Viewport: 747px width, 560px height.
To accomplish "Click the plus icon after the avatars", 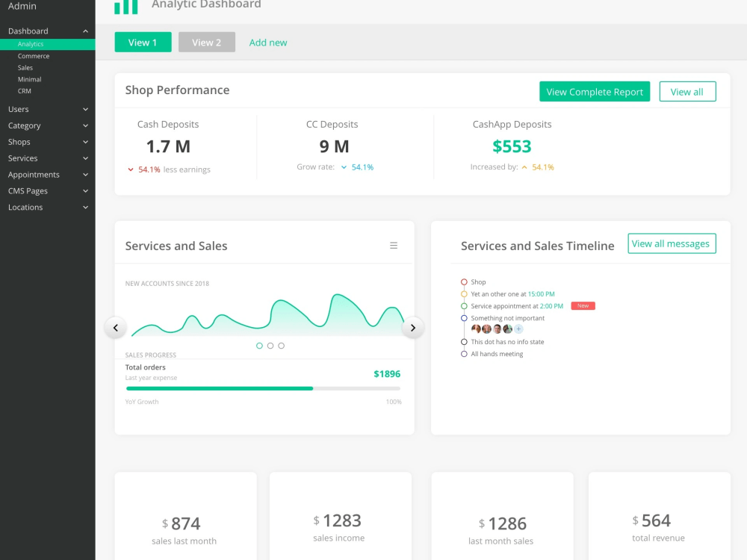I will [519, 329].
